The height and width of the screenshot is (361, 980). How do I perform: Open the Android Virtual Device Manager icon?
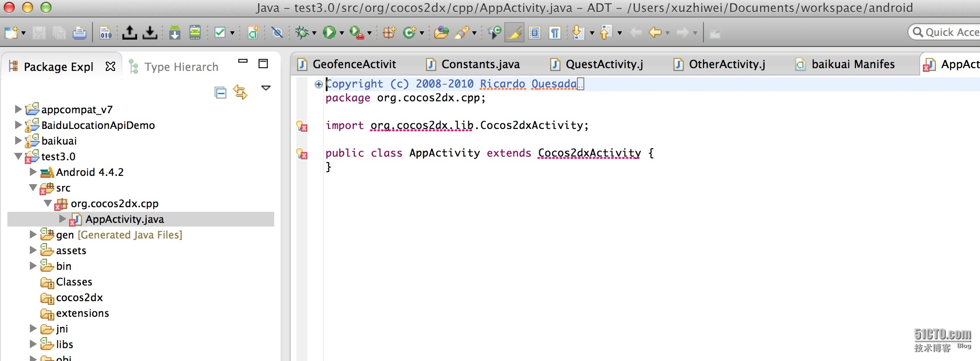pos(195,33)
